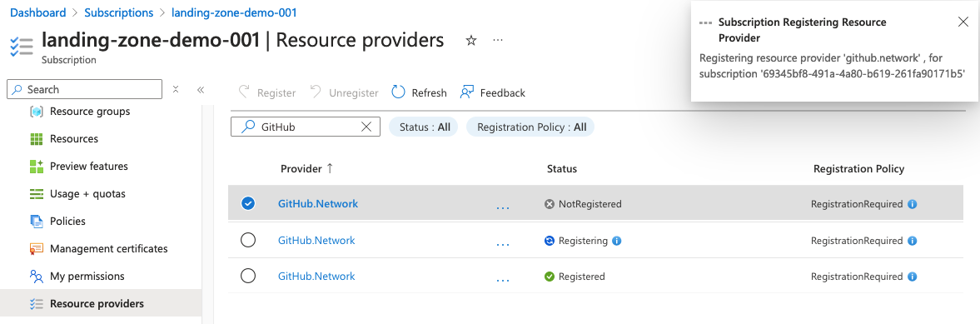
Task: Click the notification title text
Action: pos(803,30)
